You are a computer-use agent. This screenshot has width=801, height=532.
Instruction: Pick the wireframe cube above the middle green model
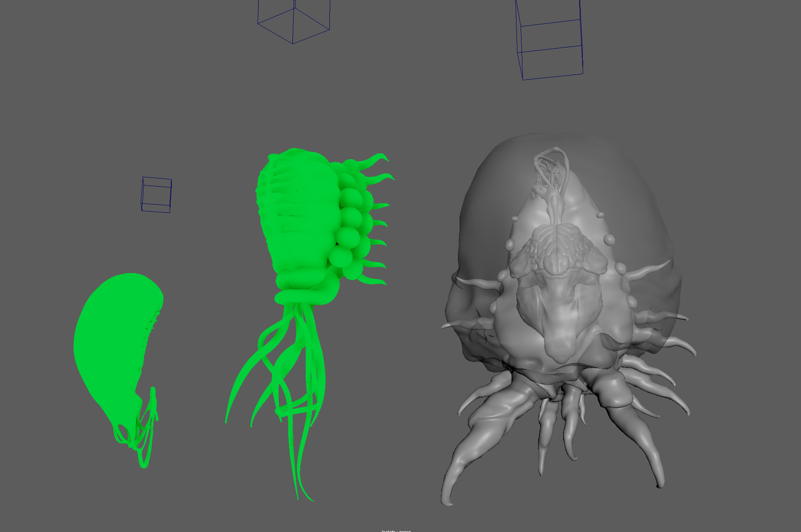click(294, 22)
